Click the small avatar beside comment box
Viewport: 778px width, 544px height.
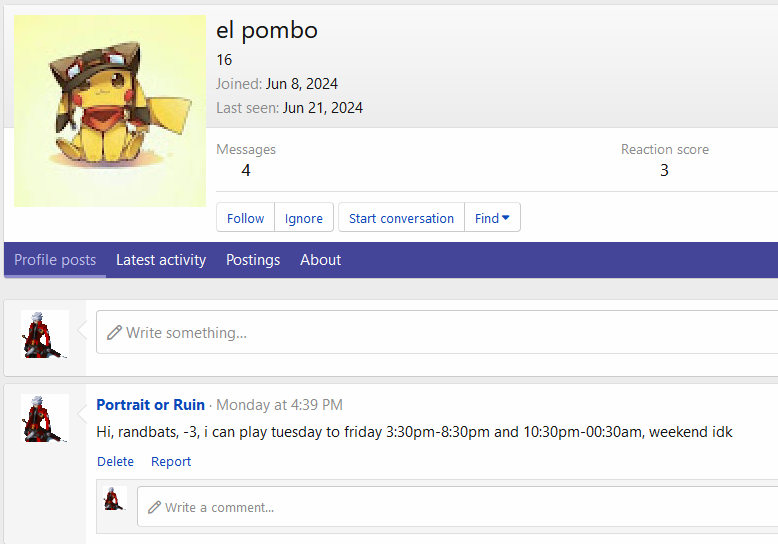114,499
